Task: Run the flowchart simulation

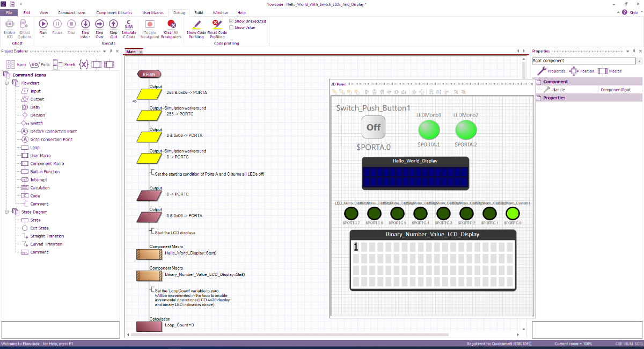Action: point(43,24)
